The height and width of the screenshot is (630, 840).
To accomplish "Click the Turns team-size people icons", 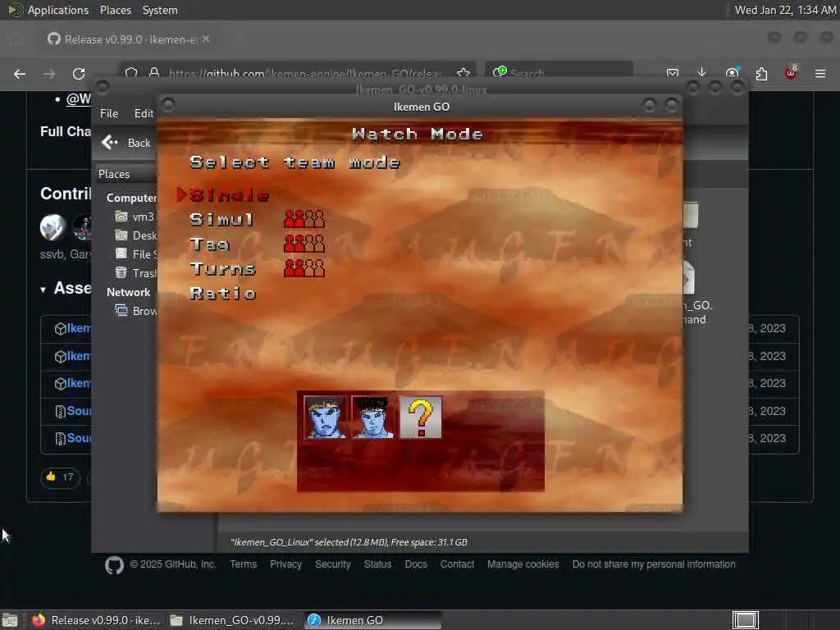I will pos(304,268).
